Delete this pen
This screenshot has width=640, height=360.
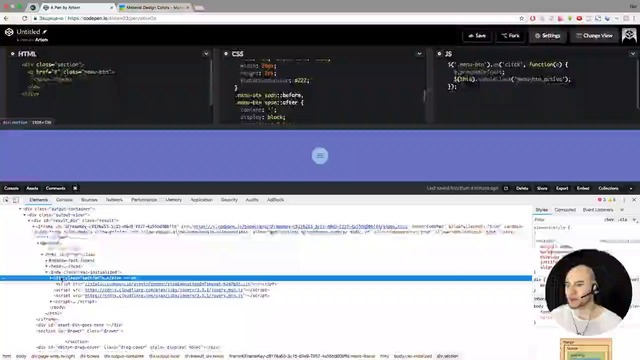[x=522, y=188]
